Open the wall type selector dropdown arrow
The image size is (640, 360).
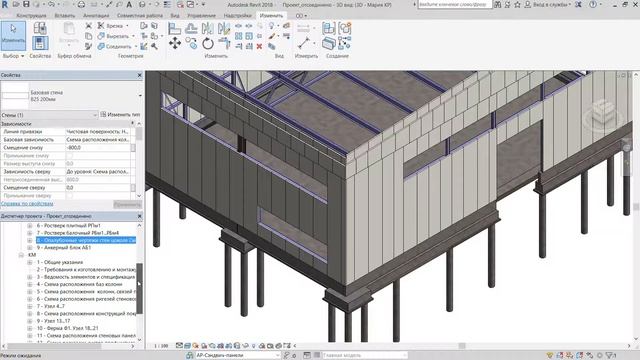pyautogui.click(x=140, y=96)
